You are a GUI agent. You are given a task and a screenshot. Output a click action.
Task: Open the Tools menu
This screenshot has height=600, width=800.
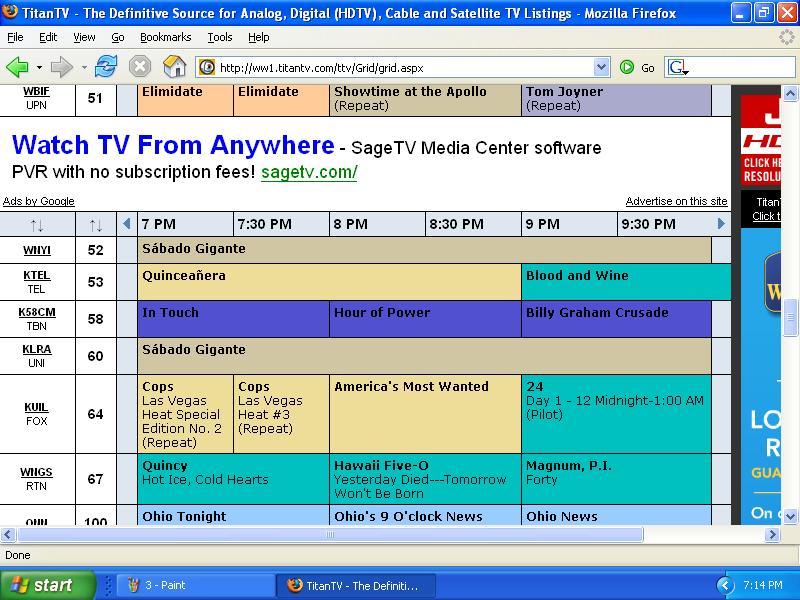[219, 37]
